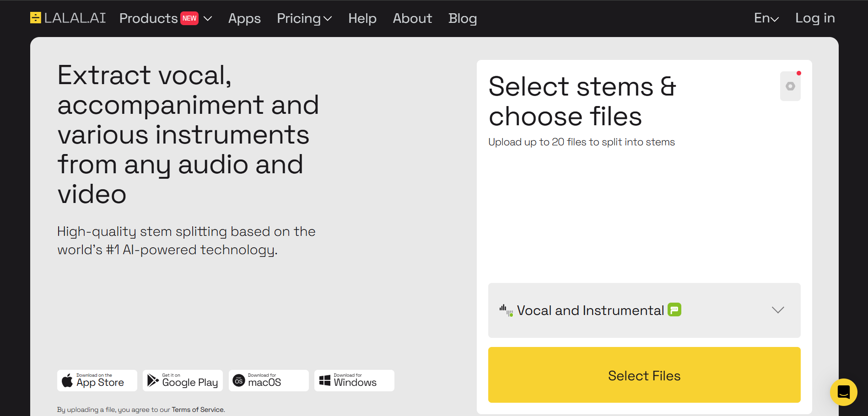
Task: Open the Terms of Service link
Action: pos(198,410)
